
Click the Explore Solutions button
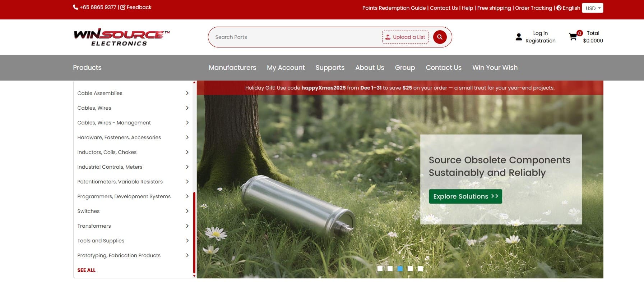click(465, 196)
